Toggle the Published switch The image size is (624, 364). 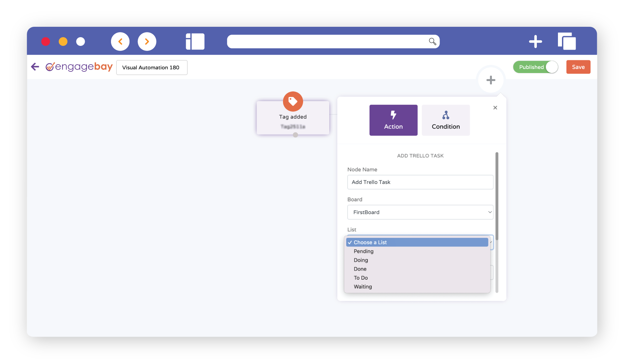tap(535, 67)
